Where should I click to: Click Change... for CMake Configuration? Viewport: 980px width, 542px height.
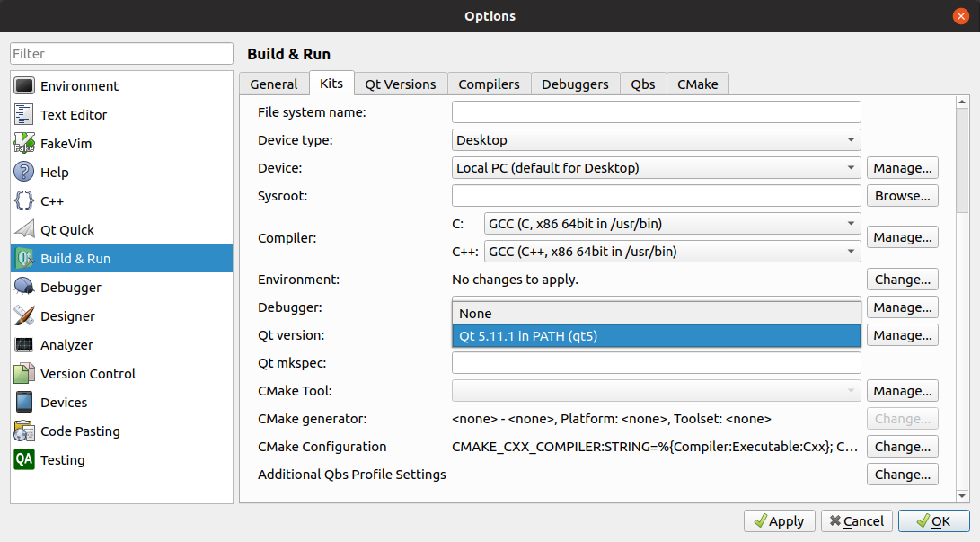tap(902, 447)
